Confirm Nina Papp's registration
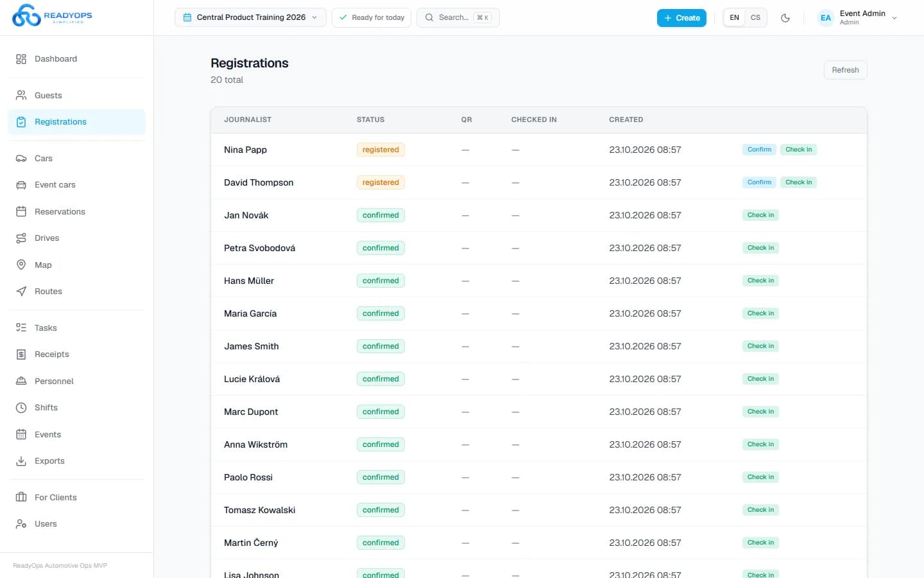Screen dimensions: 924x578 (759, 150)
